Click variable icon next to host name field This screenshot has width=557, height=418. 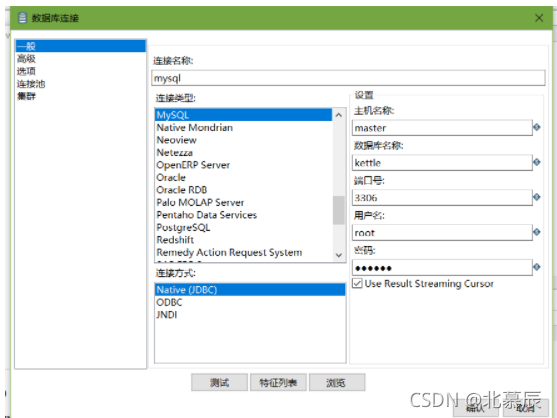point(536,127)
